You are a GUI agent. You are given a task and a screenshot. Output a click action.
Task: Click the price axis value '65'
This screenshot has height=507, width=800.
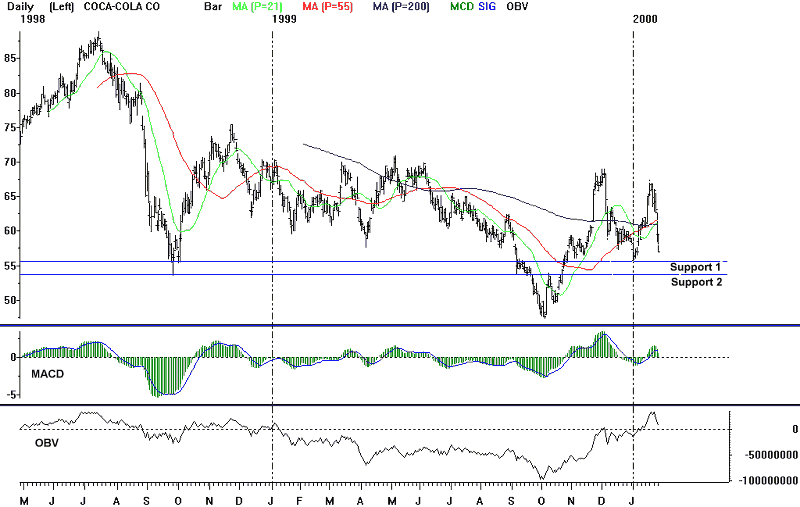10,196
